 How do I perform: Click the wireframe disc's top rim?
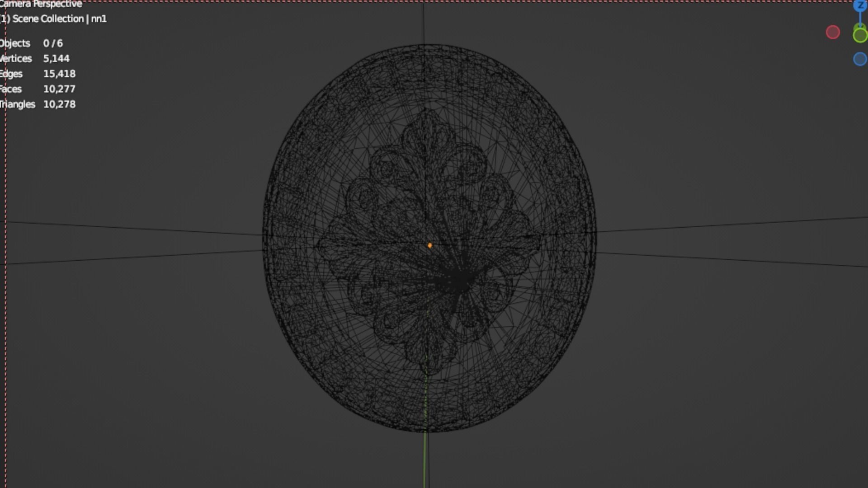[x=425, y=45]
